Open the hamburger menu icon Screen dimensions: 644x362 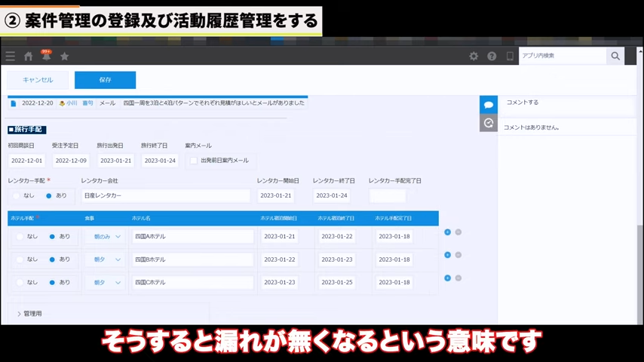(11, 57)
